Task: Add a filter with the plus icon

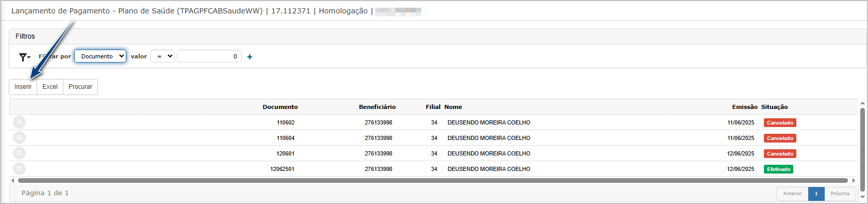Action: coord(249,57)
